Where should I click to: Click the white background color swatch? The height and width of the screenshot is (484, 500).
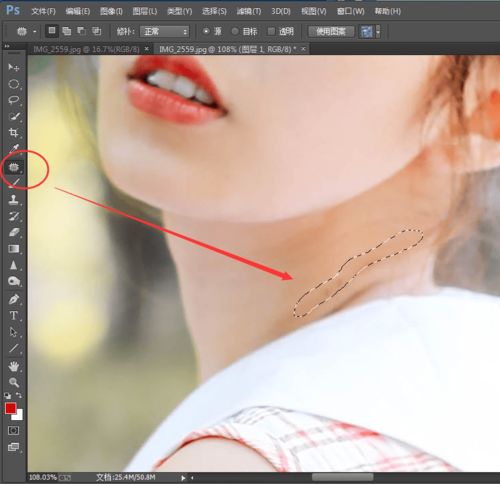[19, 416]
